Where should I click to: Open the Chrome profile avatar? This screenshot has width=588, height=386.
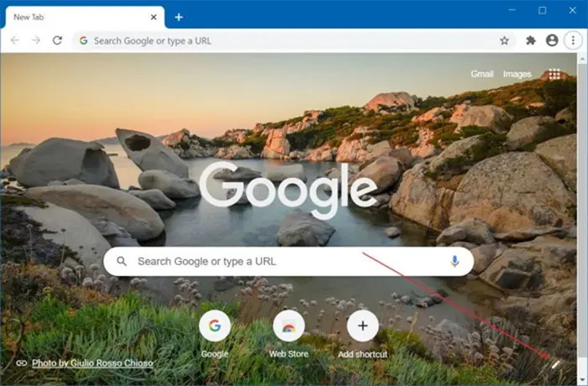point(552,40)
